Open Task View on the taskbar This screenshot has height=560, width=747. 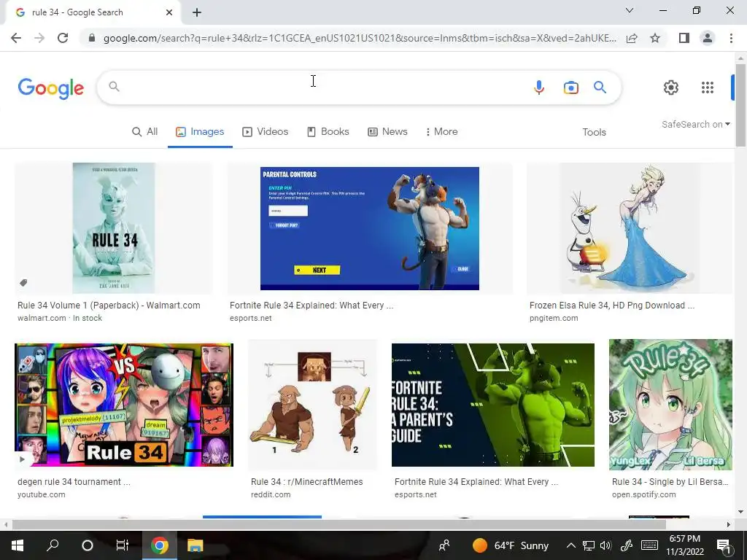(123, 545)
